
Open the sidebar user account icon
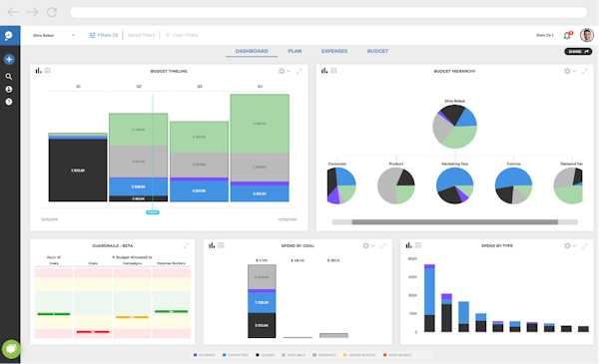coord(9,89)
